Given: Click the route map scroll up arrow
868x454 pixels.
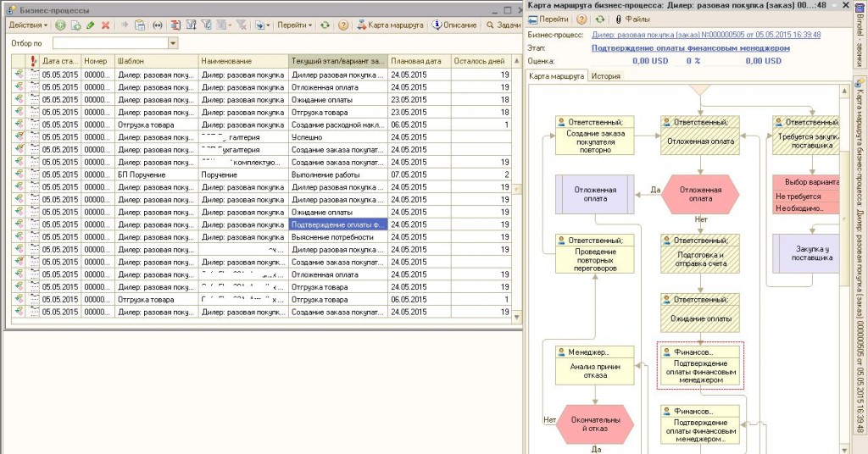Looking at the screenshot, I should coord(844,90).
